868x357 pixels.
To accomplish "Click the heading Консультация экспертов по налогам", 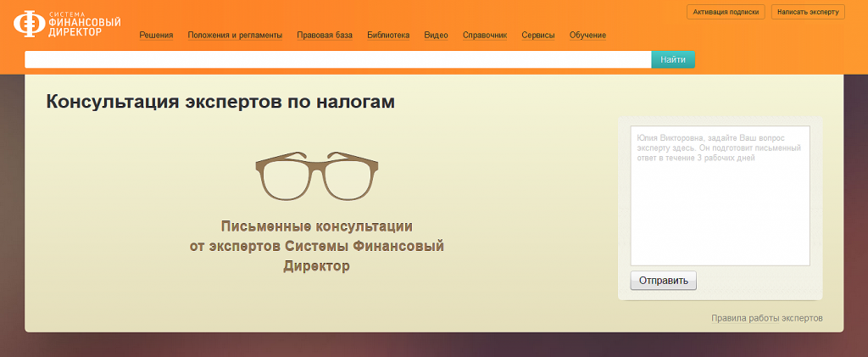I will tap(220, 102).
